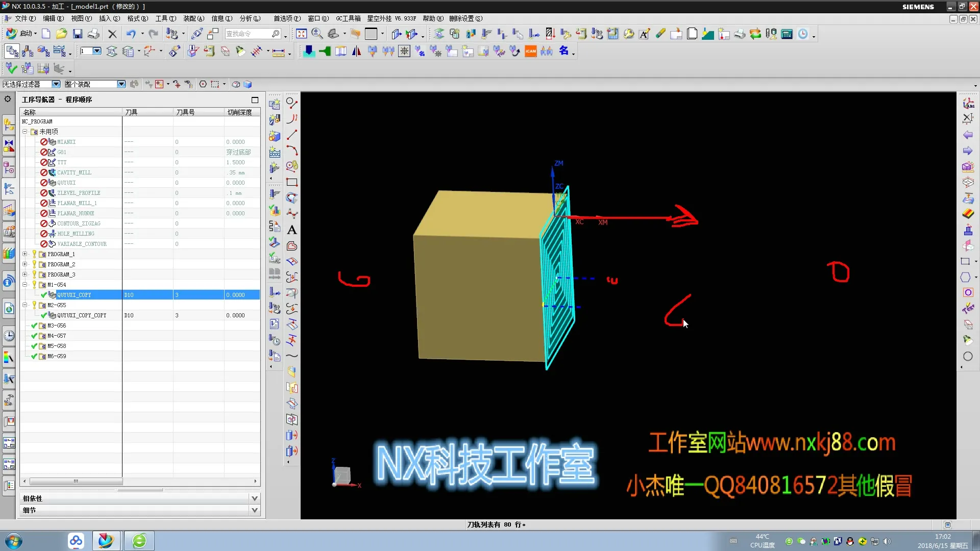Select the text annotation A tool
980x551 pixels.
(292, 230)
